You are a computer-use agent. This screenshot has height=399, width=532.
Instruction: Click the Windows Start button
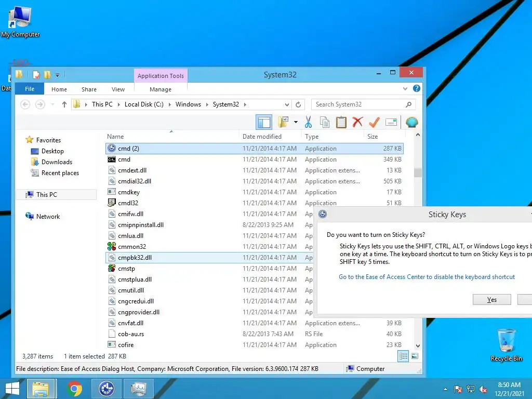(12, 389)
